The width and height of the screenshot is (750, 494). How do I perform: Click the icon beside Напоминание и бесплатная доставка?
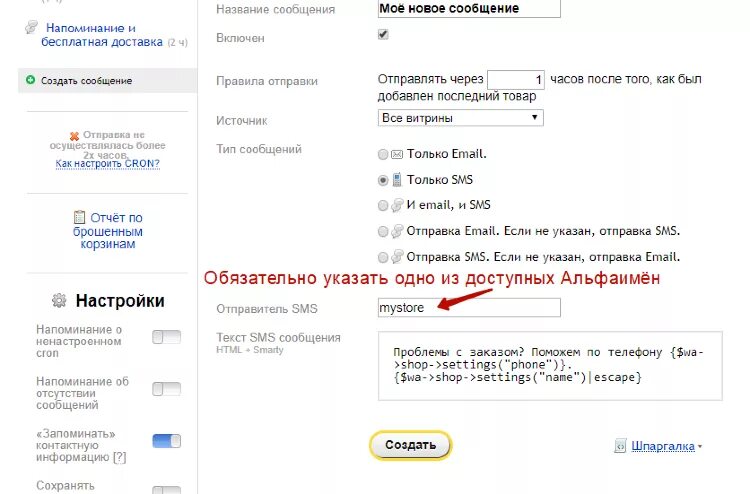32,27
